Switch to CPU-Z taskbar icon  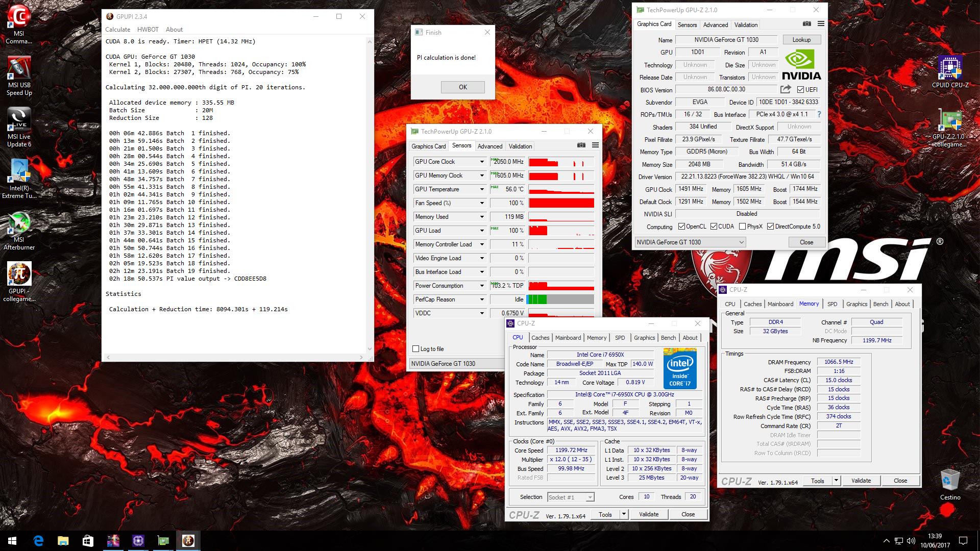point(138,541)
